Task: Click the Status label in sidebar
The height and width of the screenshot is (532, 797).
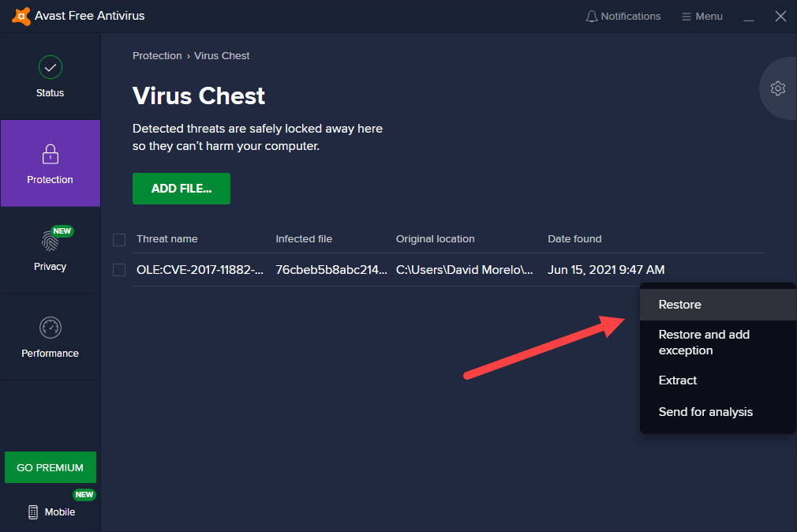Action: click(x=50, y=93)
